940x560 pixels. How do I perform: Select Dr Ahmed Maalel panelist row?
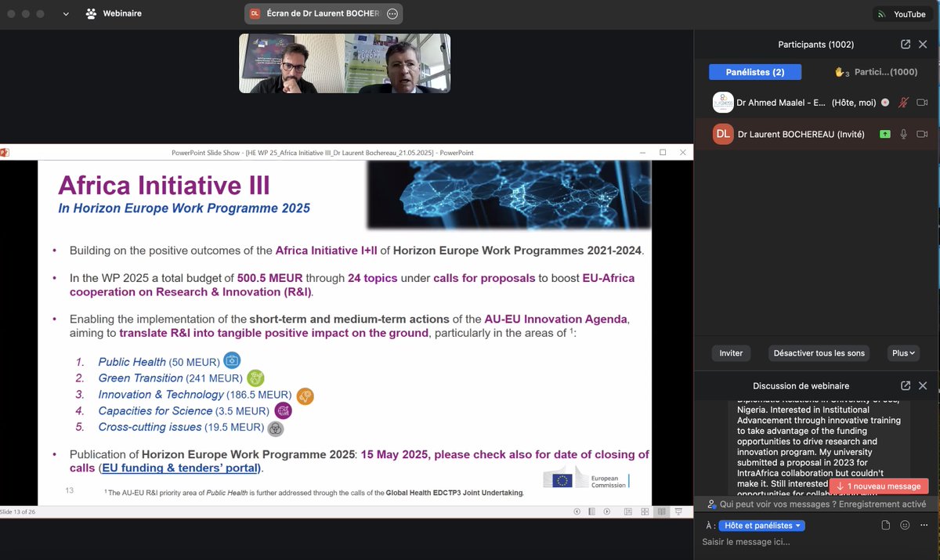(817, 102)
